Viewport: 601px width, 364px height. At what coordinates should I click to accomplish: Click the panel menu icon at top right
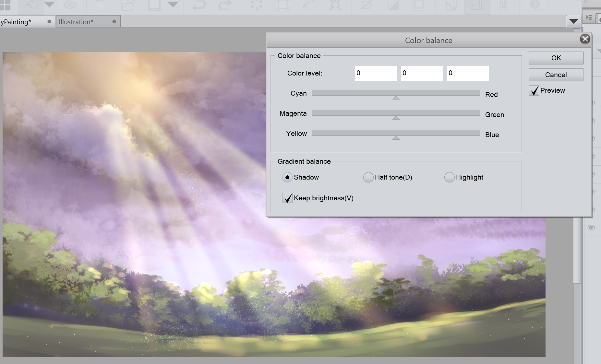pyautogui.click(x=589, y=18)
